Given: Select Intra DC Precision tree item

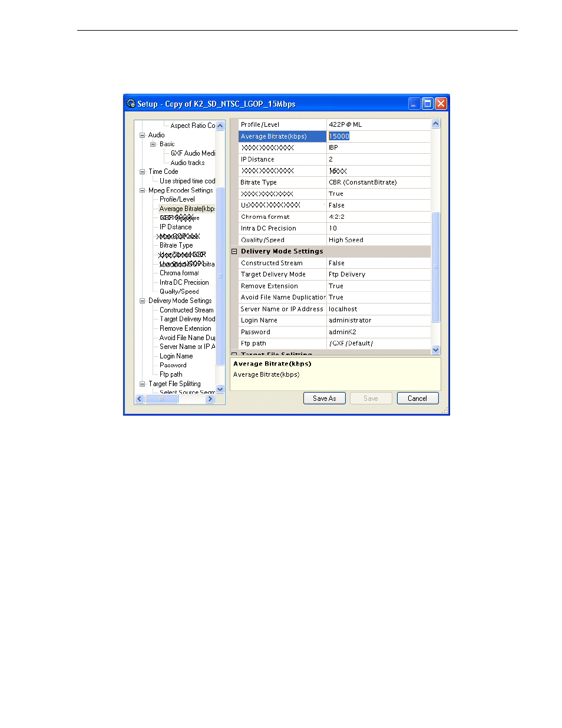Looking at the screenshot, I should [184, 282].
